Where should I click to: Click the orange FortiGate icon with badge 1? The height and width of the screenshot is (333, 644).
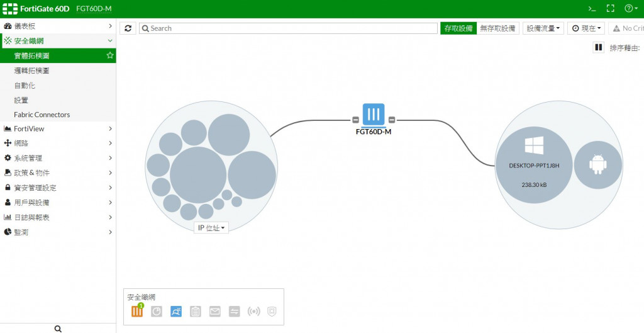(137, 311)
